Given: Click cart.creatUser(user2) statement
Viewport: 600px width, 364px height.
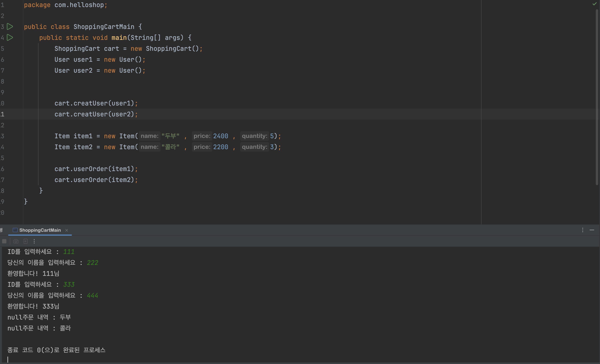Looking at the screenshot, I should 96,114.
